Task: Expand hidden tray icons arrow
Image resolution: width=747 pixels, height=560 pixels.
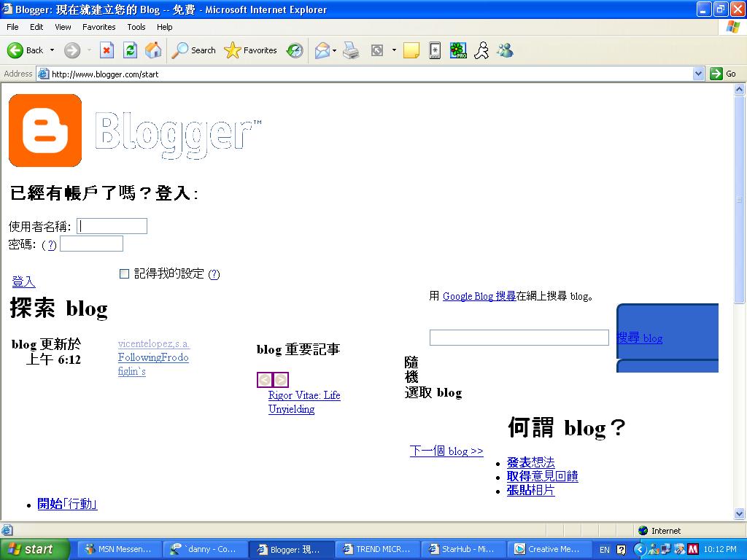Action: (639, 550)
